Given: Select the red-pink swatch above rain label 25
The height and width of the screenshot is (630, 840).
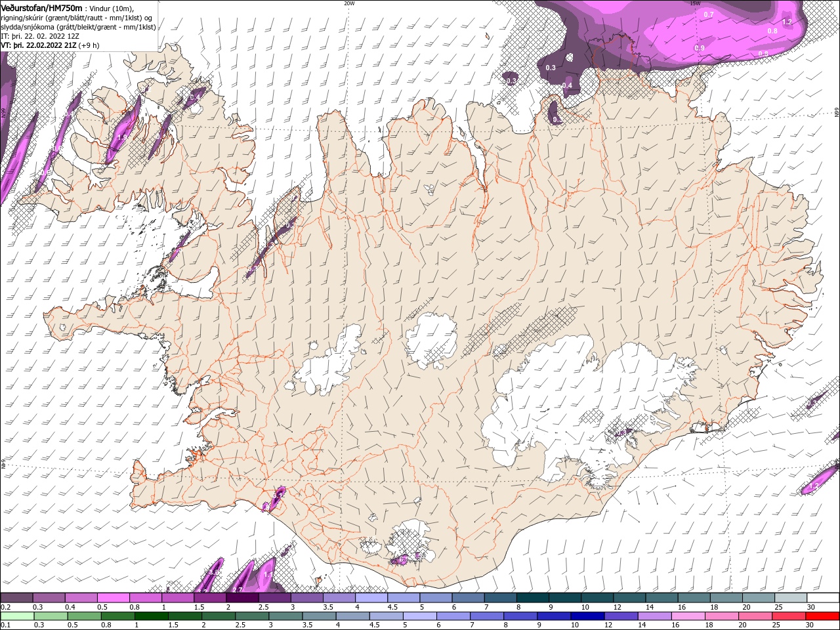Looking at the screenshot, I should (x=789, y=616).
